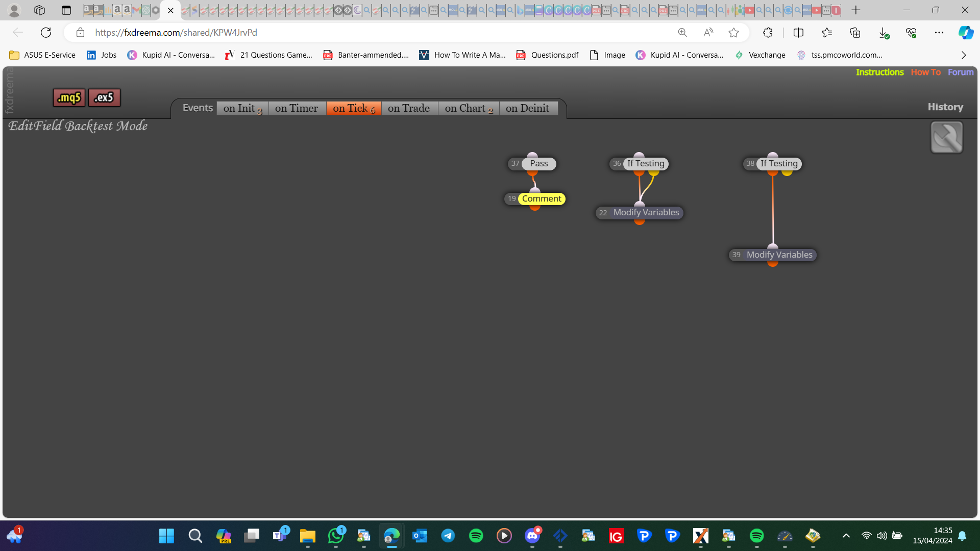This screenshot has width=980, height=551.
Task: Open the Instructions link
Action: [879, 72]
